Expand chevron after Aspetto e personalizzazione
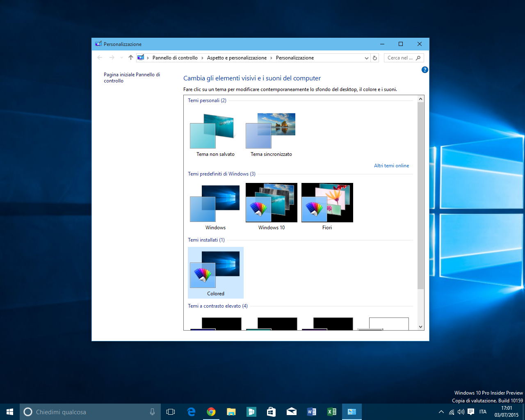Viewport: 525px width, 420px height. (x=271, y=58)
